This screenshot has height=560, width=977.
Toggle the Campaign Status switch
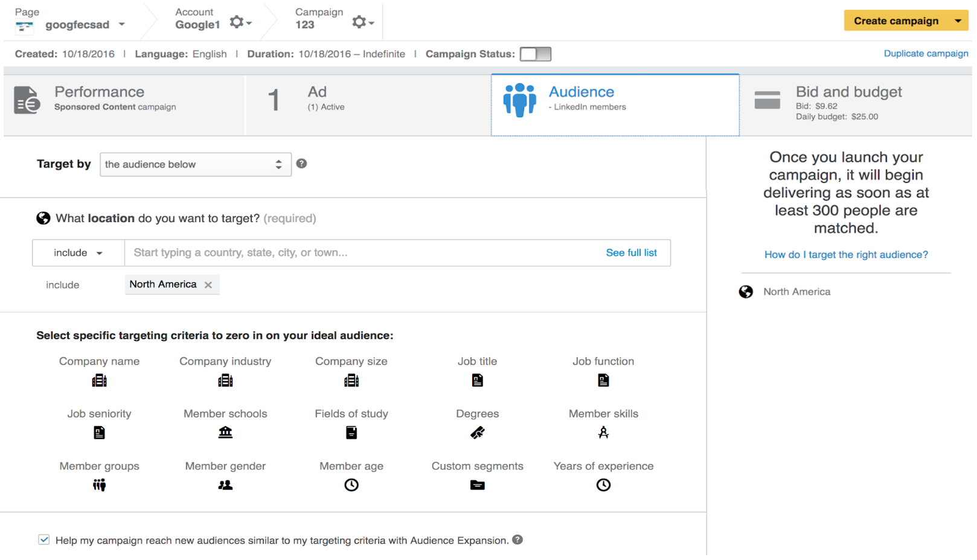pyautogui.click(x=535, y=54)
